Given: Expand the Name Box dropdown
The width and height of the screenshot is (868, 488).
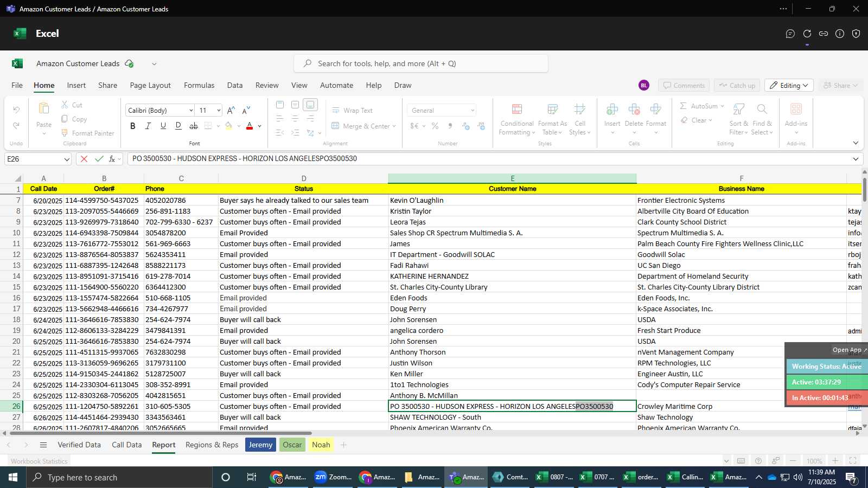Looking at the screenshot, I should point(67,159).
